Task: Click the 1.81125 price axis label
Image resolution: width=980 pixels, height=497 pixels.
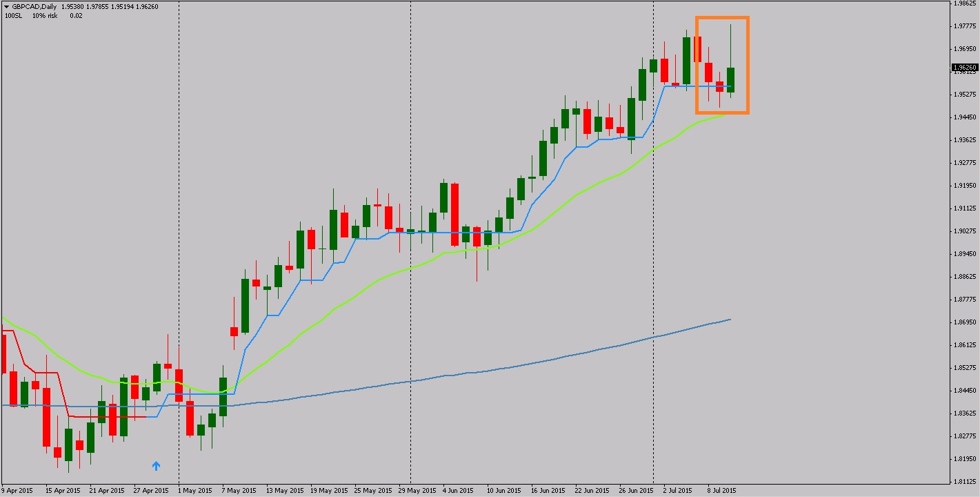Action: tap(964, 482)
